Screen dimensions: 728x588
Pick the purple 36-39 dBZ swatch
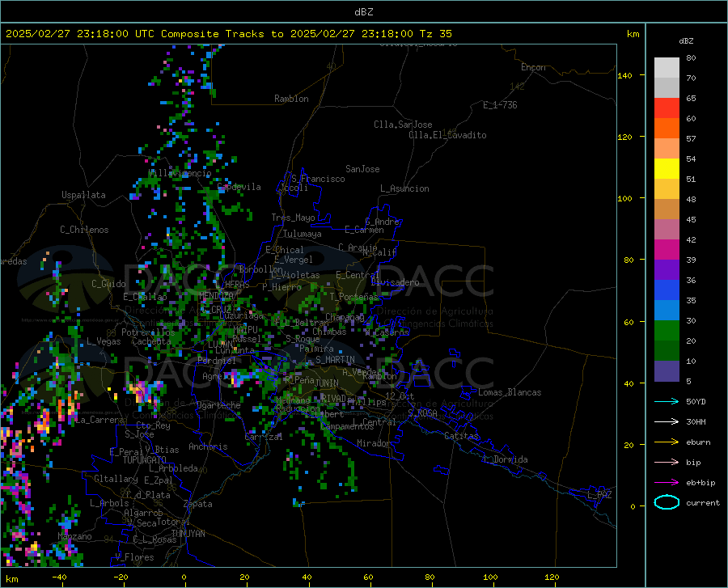pyautogui.click(x=667, y=270)
